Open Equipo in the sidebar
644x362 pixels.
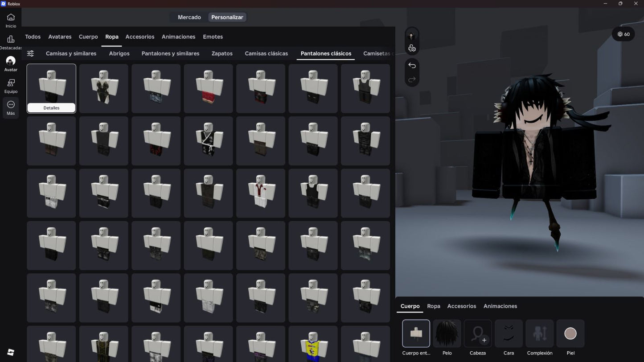point(11,86)
